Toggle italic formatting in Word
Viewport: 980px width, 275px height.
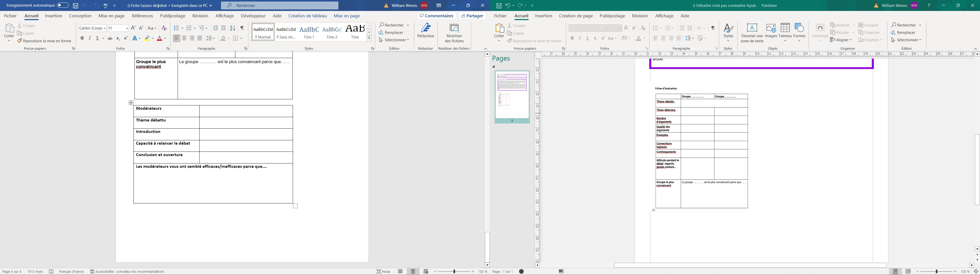coord(90,38)
